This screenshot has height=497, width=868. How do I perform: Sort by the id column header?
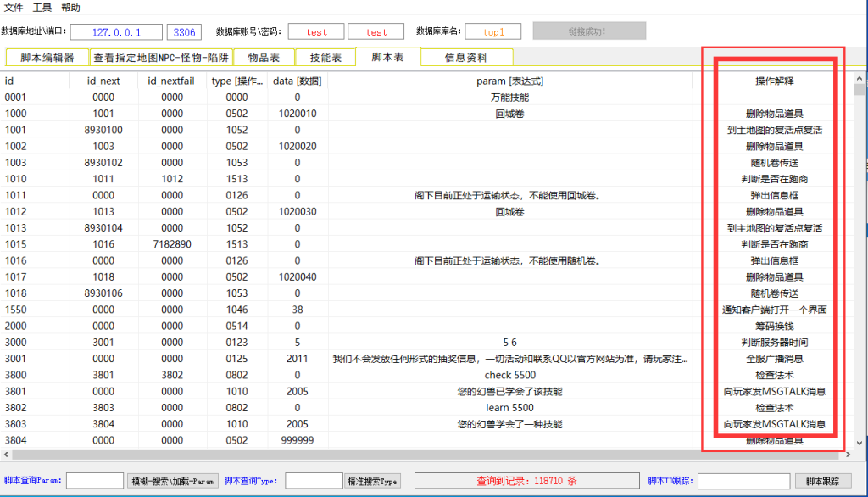click(x=34, y=81)
